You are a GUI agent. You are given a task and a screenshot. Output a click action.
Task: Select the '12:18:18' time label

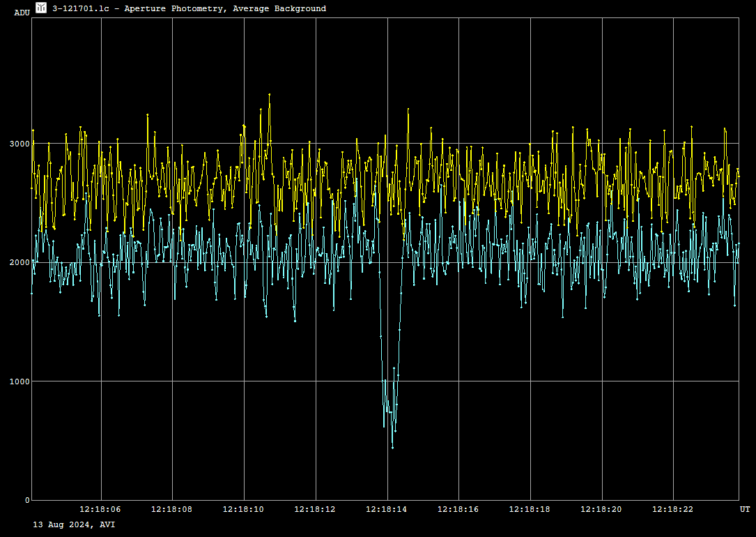(x=530, y=510)
